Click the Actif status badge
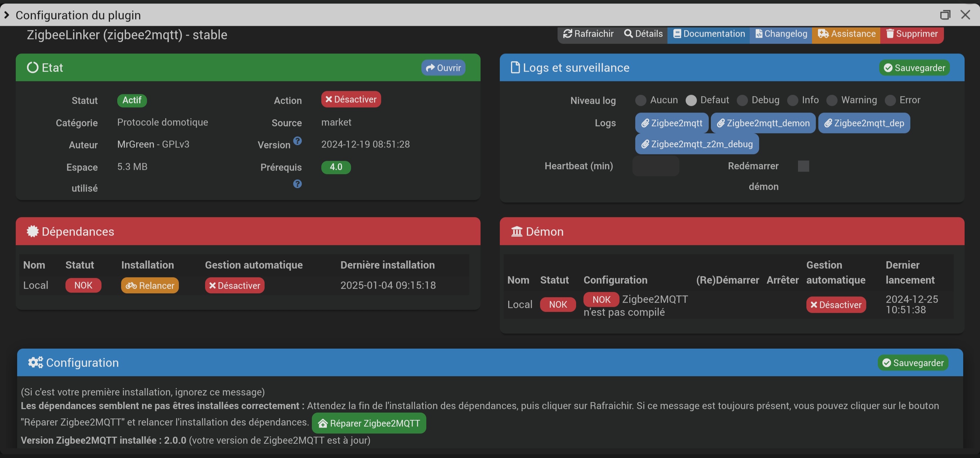 click(x=132, y=100)
